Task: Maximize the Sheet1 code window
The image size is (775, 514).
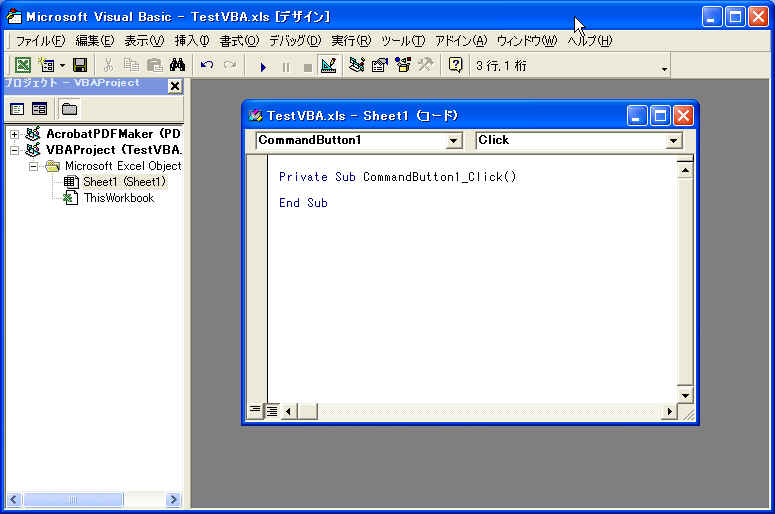Action: tap(660, 116)
